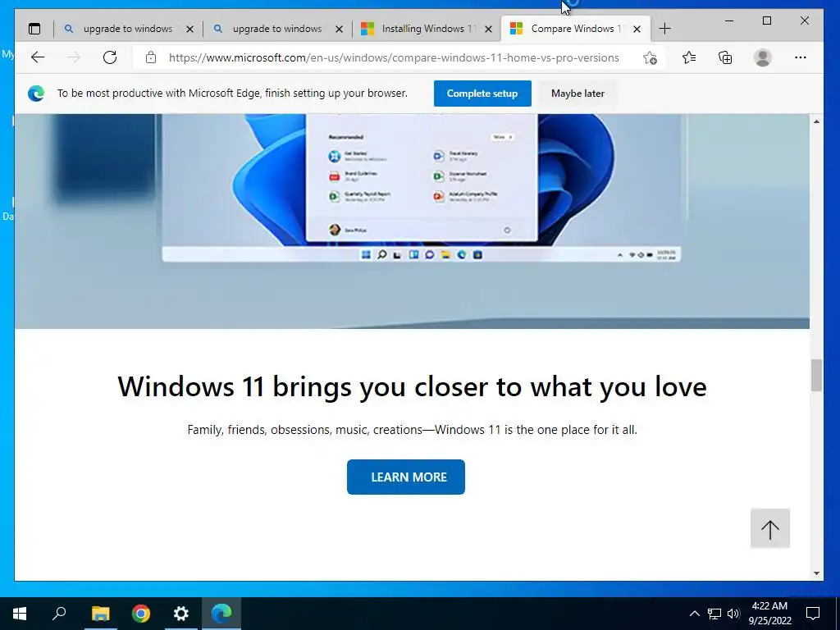Screen dimensions: 840x630
Task: Click the back to top arrow button
Action: click(x=769, y=529)
